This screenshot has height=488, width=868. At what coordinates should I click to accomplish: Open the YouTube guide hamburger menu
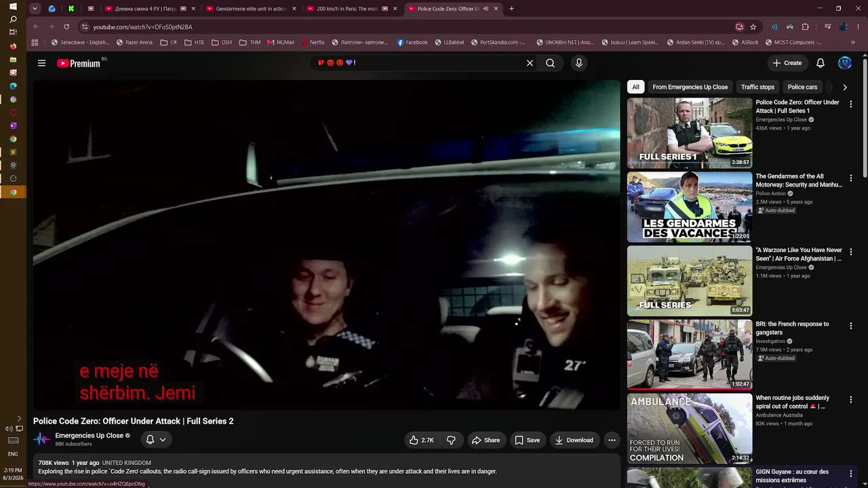tap(41, 63)
